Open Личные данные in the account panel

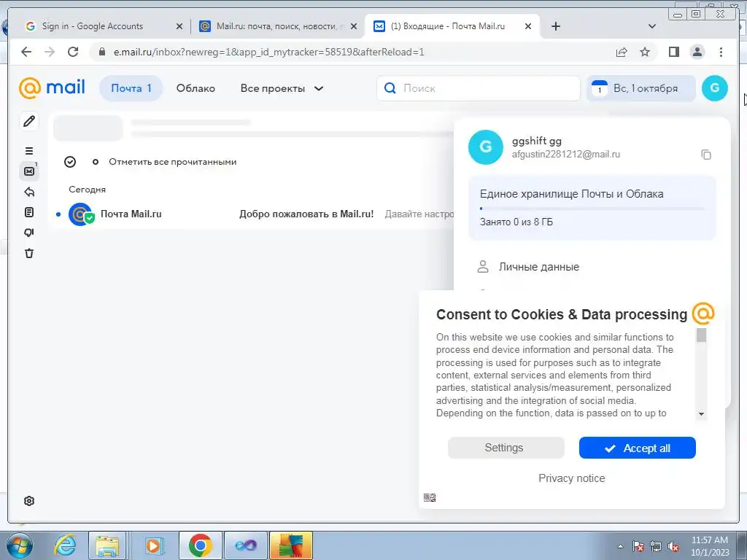539,267
